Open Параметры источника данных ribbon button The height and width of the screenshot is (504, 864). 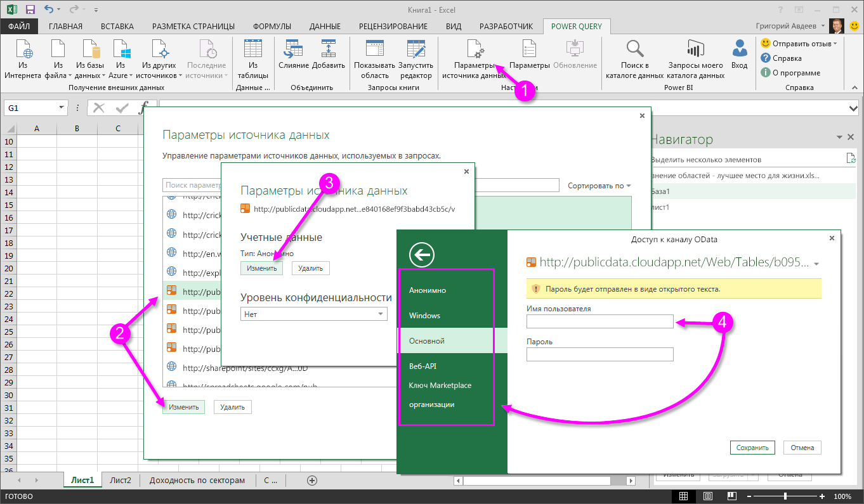[475, 58]
